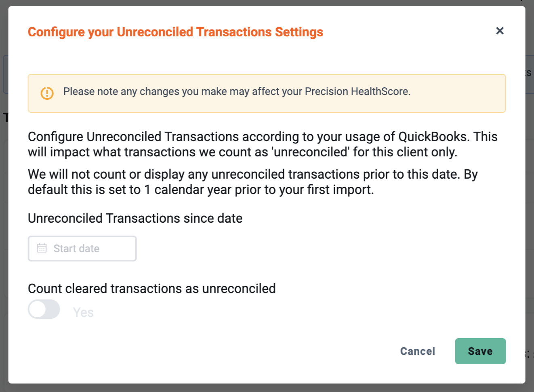This screenshot has height=392, width=534.
Task: Click the orange warning icon in the notice
Action: [x=47, y=93]
